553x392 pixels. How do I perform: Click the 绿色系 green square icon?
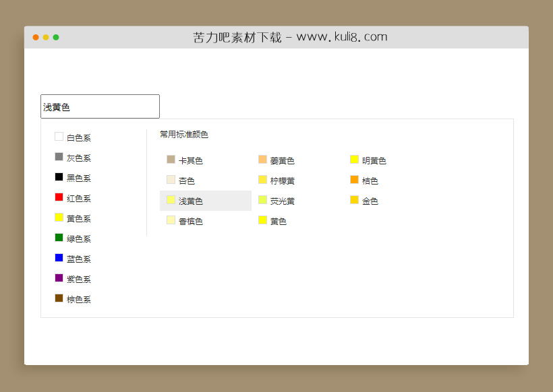(59, 237)
